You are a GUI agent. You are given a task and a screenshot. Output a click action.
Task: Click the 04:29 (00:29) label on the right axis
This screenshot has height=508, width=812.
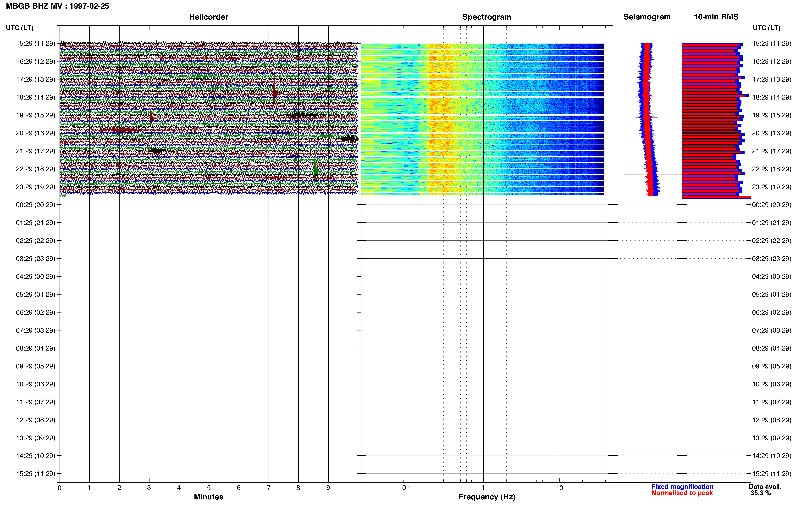coord(771,277)
